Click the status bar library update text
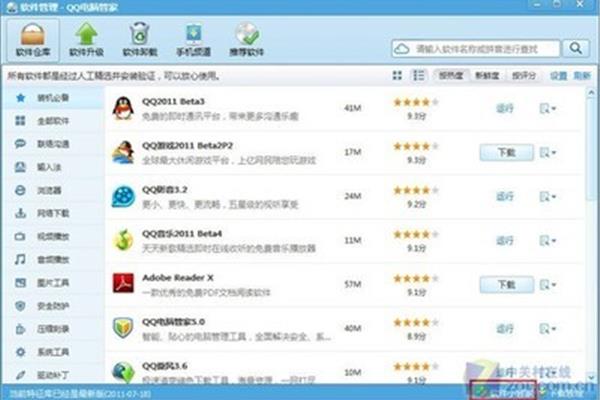 [80, 394]
